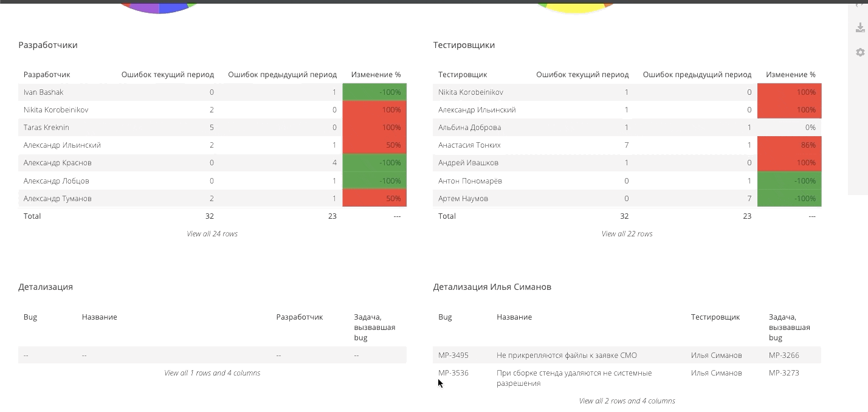The image size is (868, 412).
Task: Select developer Taras Kreknin
Action: (x=46, y=127)
